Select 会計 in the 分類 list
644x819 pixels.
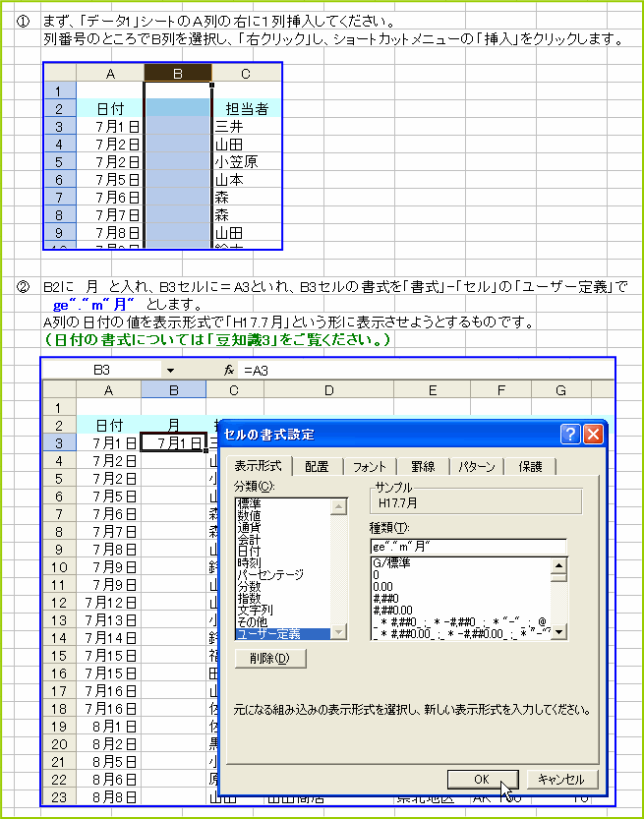pyautogui.click(x=283, y=539)
